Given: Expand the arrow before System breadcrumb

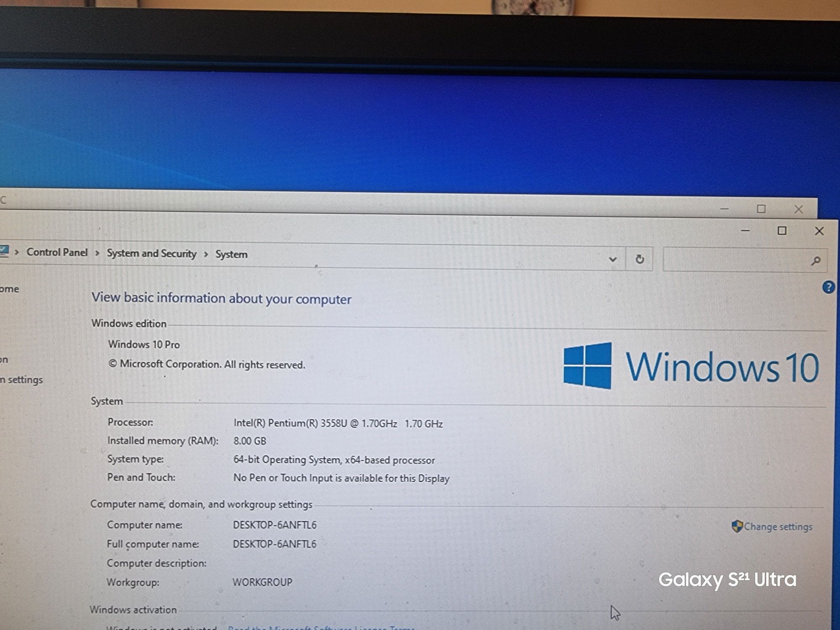Looking at the screenshot, I should pyautogui.click(x=206, y=255).
